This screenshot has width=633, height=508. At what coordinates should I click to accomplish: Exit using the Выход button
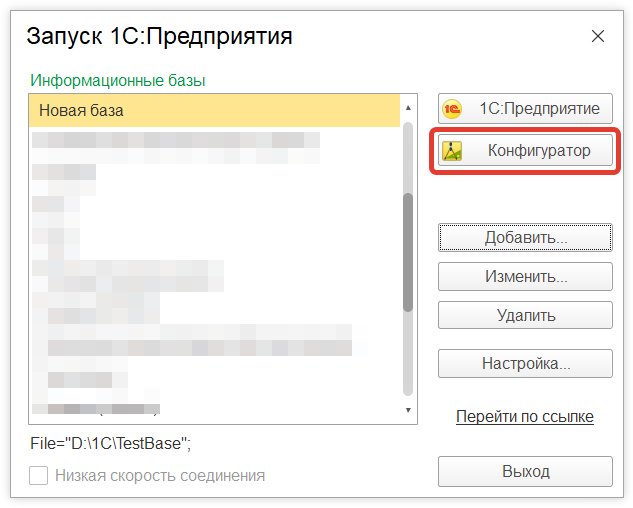[x=525, y=471]
